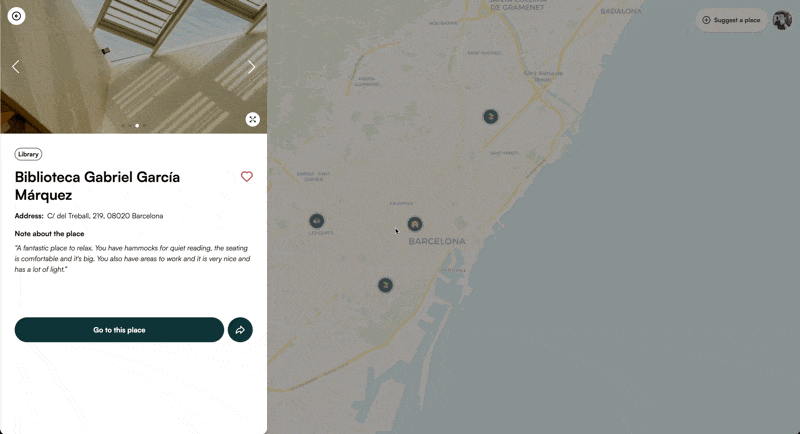Select the northernmost map marker near Sant Martí

point(491,117)
